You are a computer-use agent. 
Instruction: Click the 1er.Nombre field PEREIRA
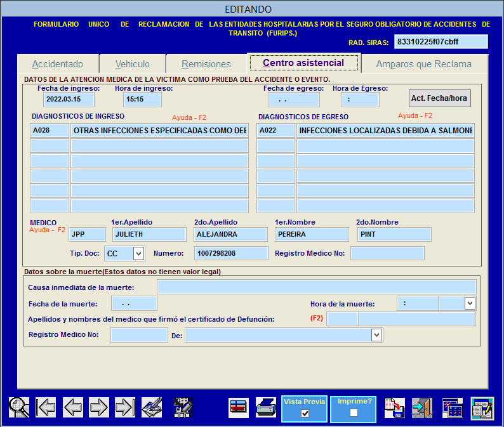(x=312, y=235)
